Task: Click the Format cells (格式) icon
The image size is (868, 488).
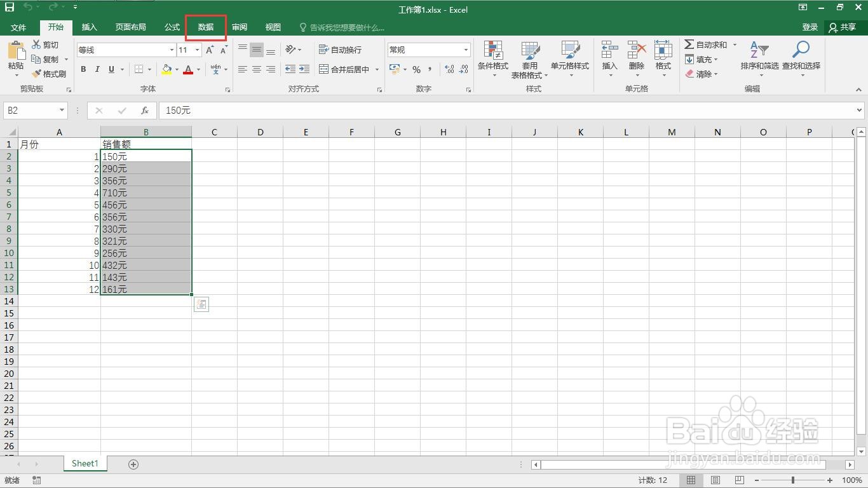Action: point(663,50)
